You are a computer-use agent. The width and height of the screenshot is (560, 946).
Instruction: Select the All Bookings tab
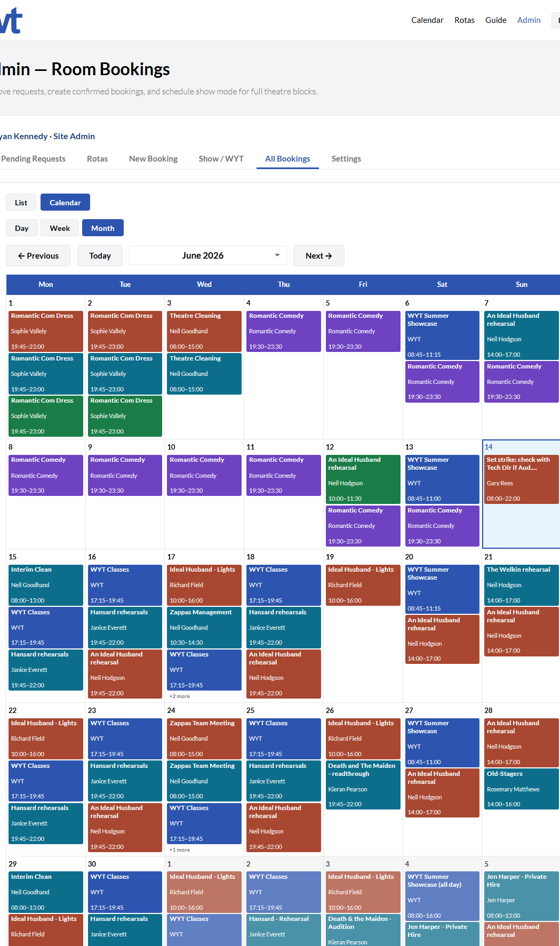pos(287,158)
